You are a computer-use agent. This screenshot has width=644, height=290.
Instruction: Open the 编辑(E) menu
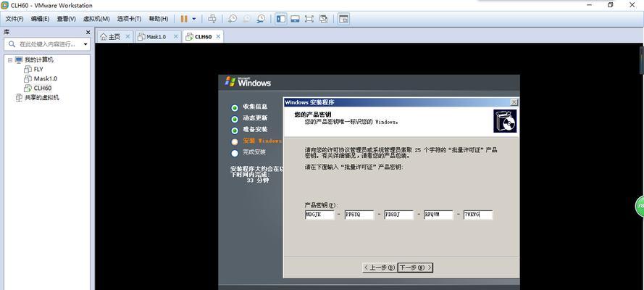pos(41,19)
